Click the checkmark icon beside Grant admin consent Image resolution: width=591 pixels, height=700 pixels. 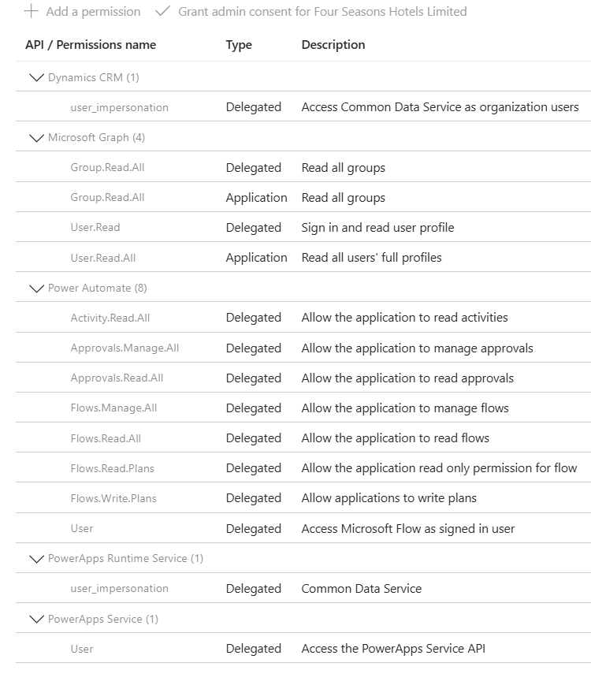tap(165, 11)
